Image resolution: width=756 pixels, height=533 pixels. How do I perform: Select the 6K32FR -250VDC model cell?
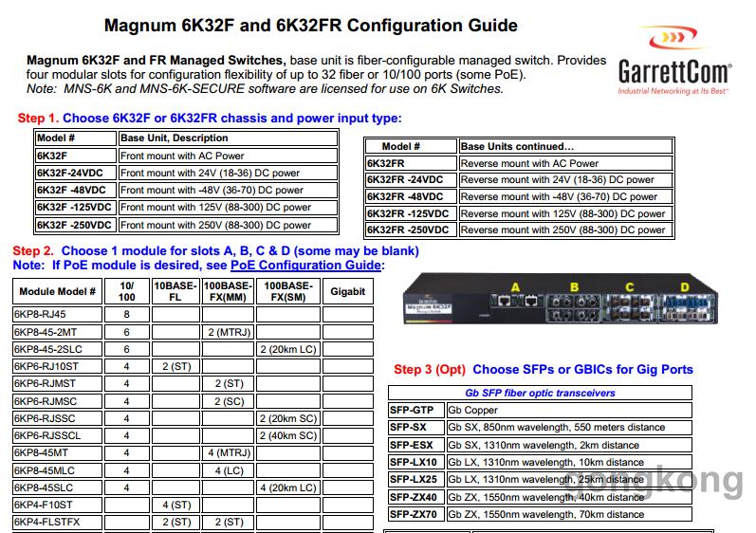[x=411, y=230]
